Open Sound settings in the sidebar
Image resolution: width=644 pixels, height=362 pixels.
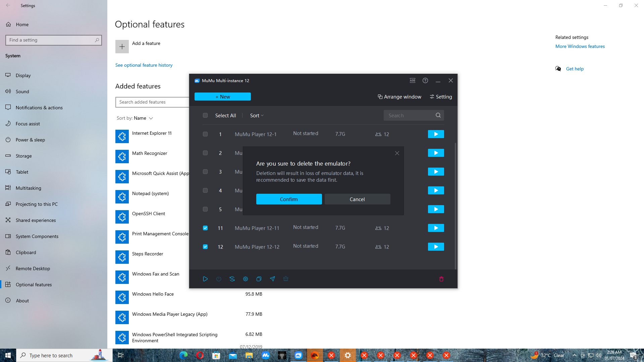click(x=54, y=92)
